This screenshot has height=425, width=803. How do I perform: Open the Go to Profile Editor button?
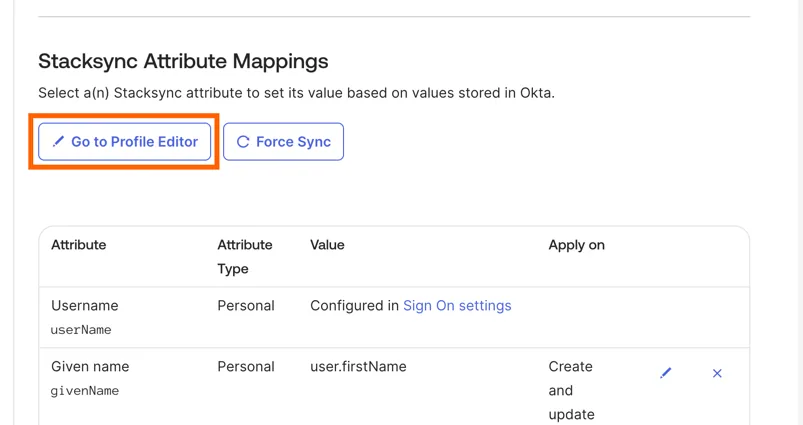[x=124, y=142]
